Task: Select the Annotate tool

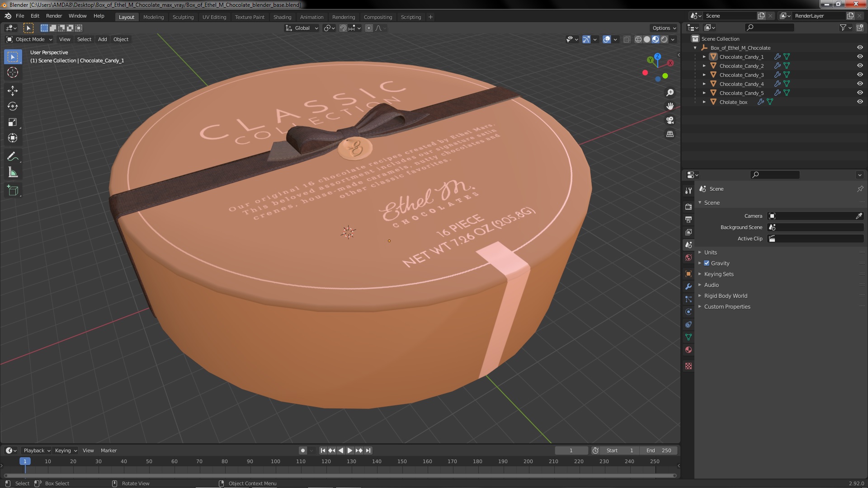Action: (x=13, y=157)
